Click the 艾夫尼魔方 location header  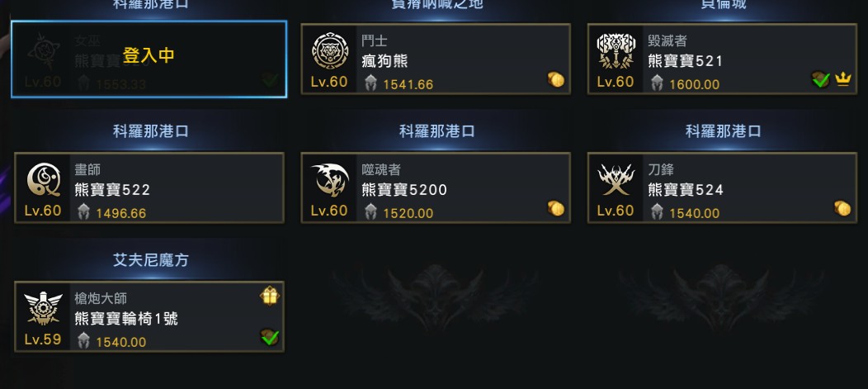coord(150,260)
